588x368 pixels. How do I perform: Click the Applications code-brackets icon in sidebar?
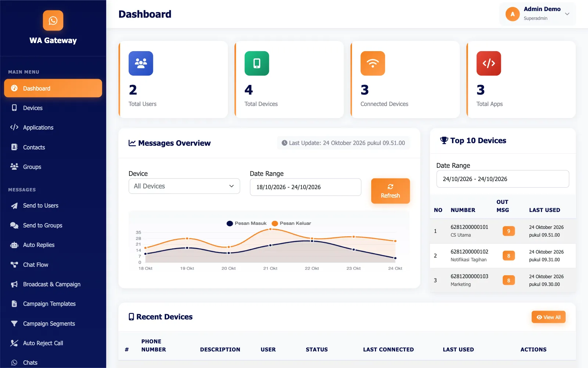click(14, 127)
